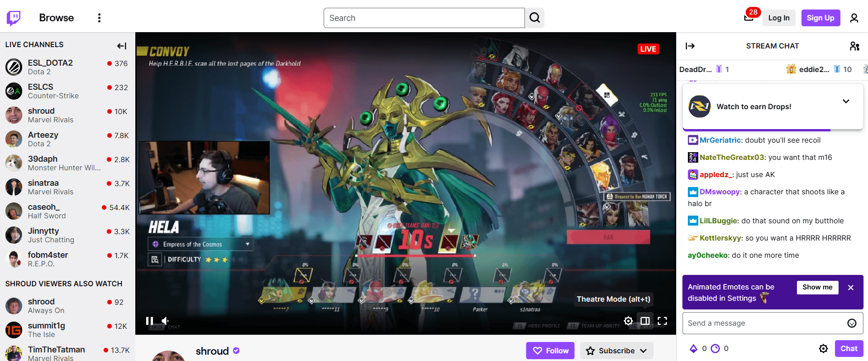Image resolution: width=868 pixels, height=361 pixels.
Task: Pause the stream video
Action: [x=149, y=321]
